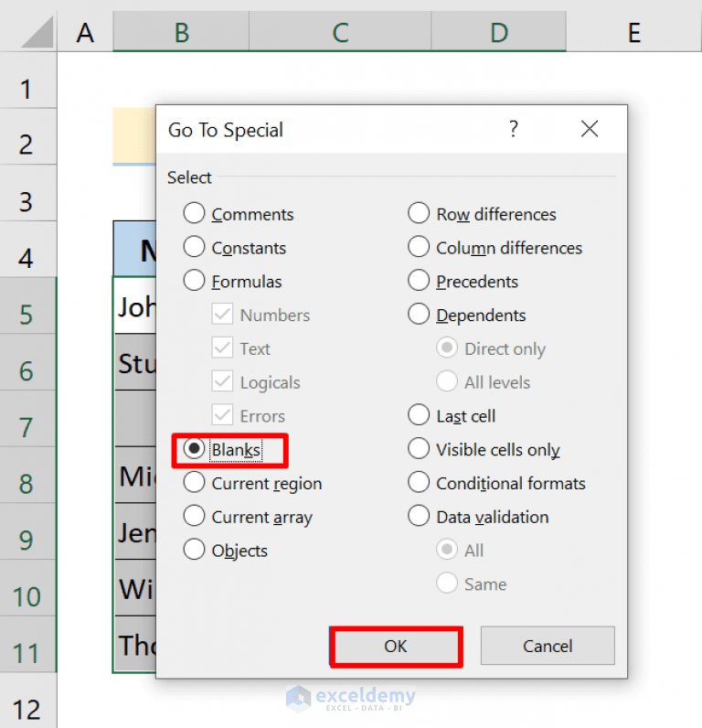This screenshot has width=702, height=728.
Task: Click the Select All corner triangle
Action: pyautogui.click(x=37, y=32)
